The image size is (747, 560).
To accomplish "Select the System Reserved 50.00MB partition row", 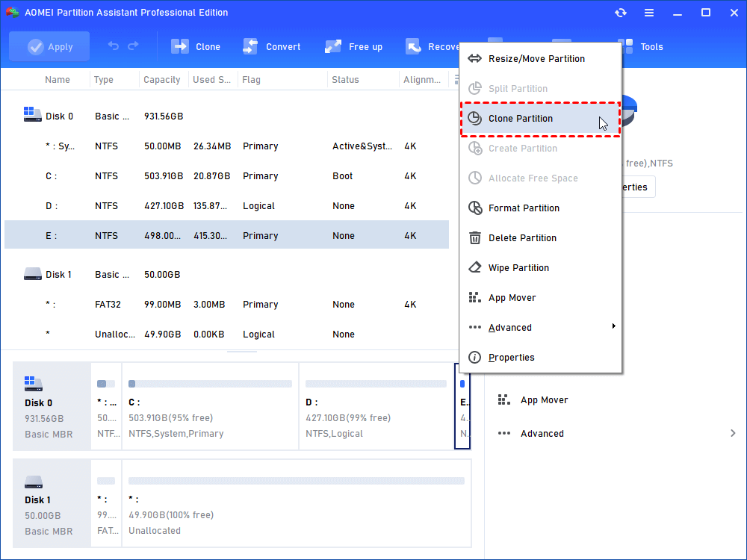I will [x=227, y=146].
